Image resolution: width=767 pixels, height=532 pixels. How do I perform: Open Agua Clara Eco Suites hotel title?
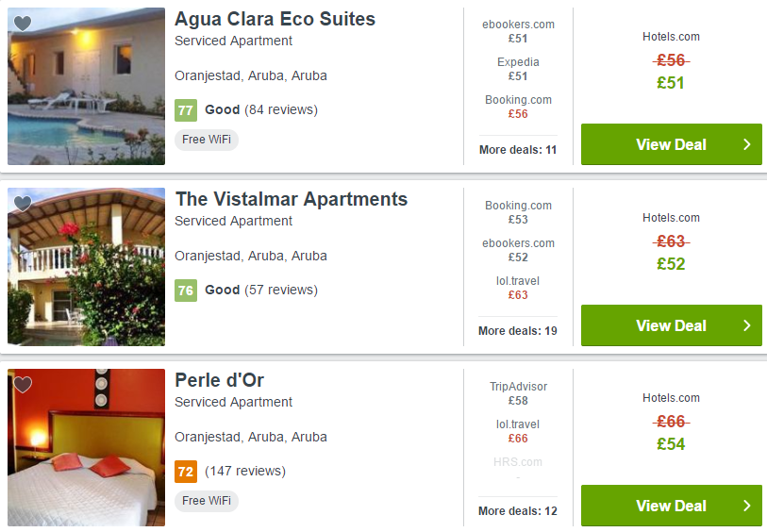(x=275, y=19)
